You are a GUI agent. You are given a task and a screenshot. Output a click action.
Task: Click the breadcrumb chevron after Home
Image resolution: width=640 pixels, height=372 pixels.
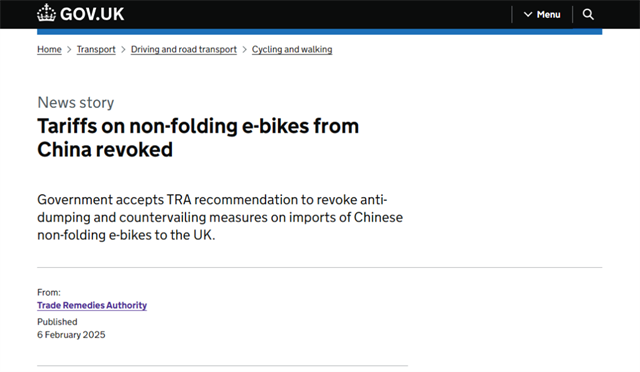click(x=69, y=49)
